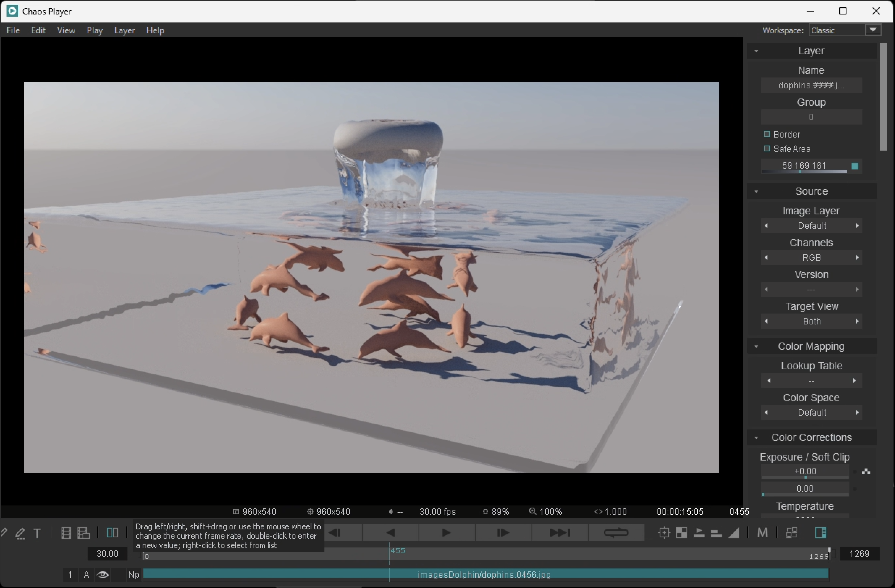895x588 pixels.
Task: Click the RGB channels value
Action: [811, 257]
